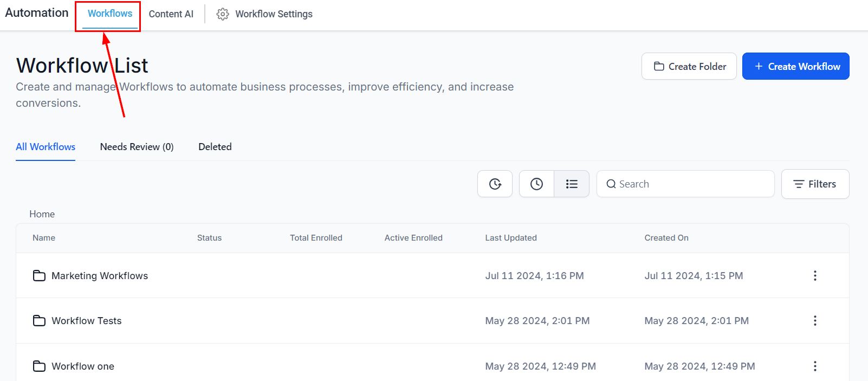Click the Workflow one folder icon

pos(39,366)
